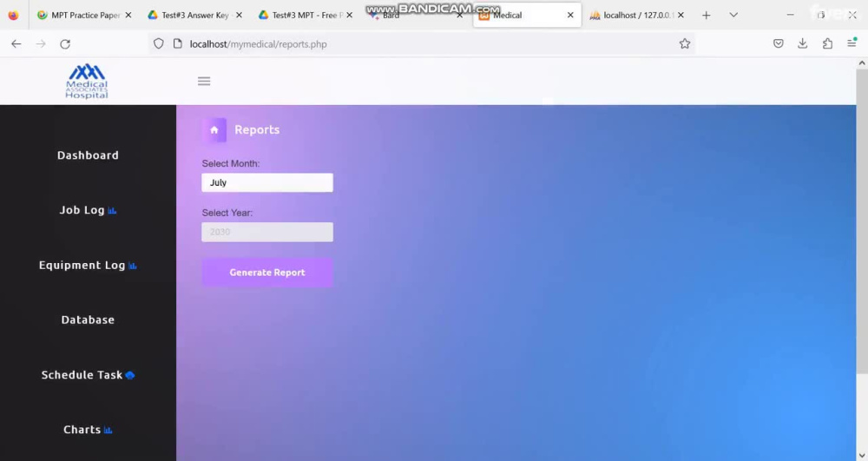Click the scrollbar up arrow
868x461 pixels.
[862, 63]
